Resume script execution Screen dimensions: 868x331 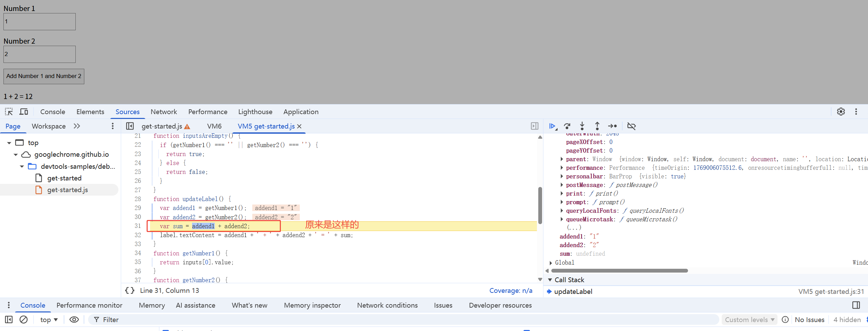(x=553, y=126)
